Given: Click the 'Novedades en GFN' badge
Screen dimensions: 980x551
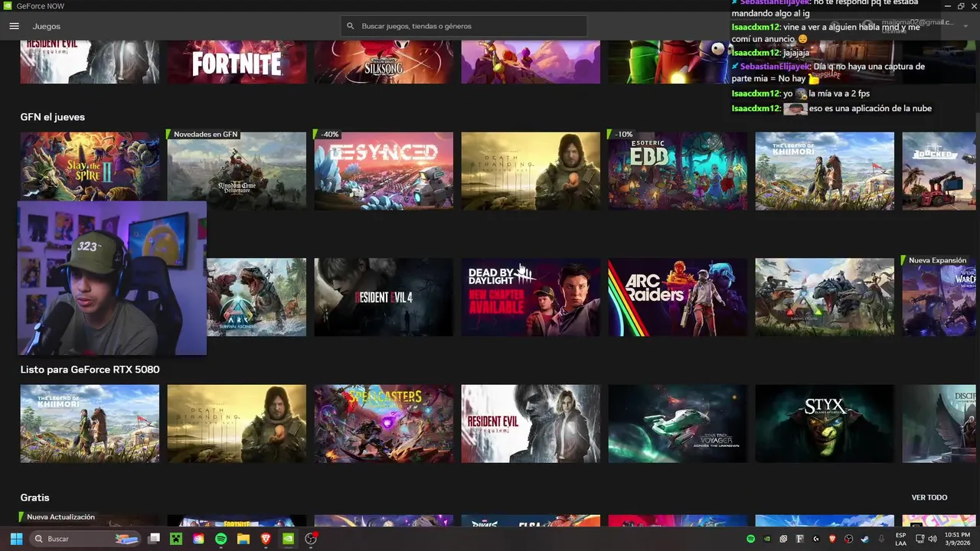Looking at the screenshot, I should coord(204,134).
